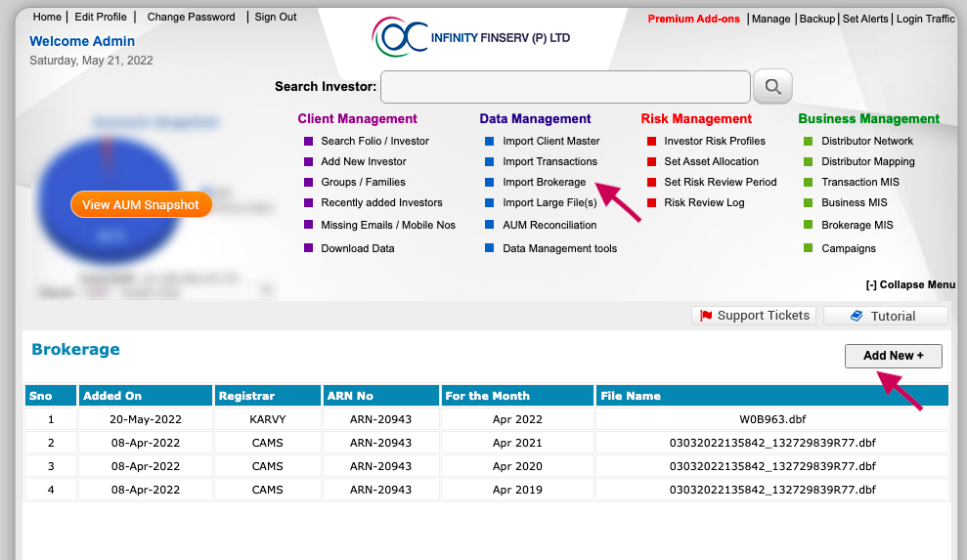Image resolution: width=967 pixels, height=560 pixels.
Task: Open AUM Reconciliation
Action: pyautogui.click(x=549, y=225)
